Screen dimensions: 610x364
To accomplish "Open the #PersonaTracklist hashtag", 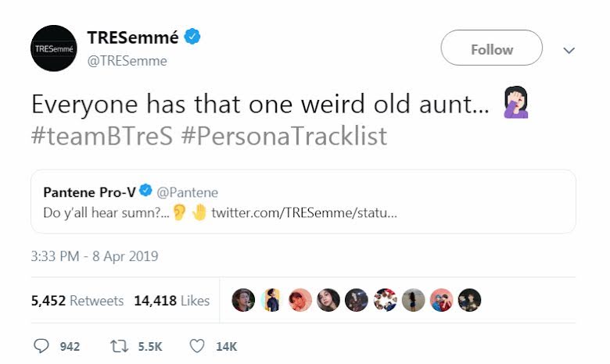I will (x=284, y=136).
